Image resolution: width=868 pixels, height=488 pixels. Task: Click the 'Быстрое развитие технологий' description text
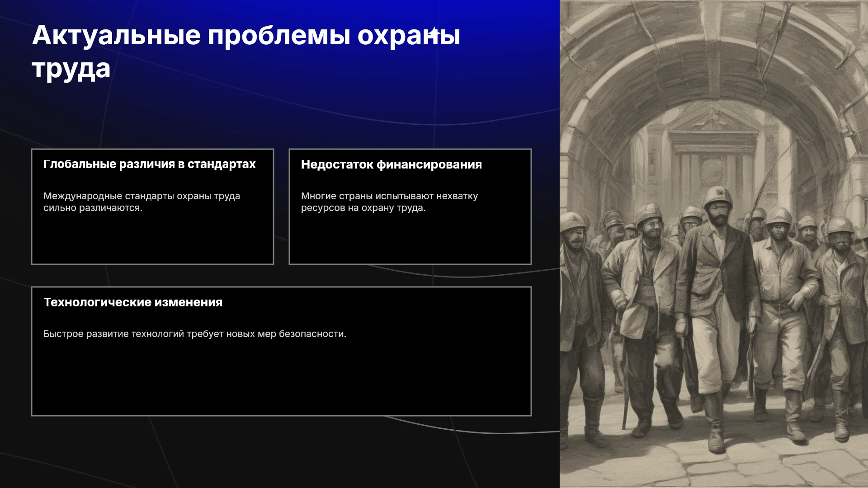[x=195, y=334]
